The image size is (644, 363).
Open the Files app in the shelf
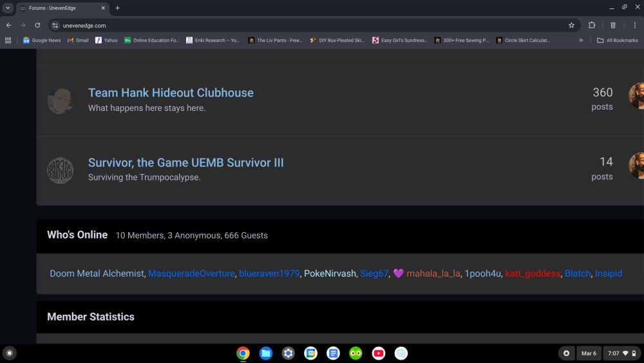[x=265, y=353]
